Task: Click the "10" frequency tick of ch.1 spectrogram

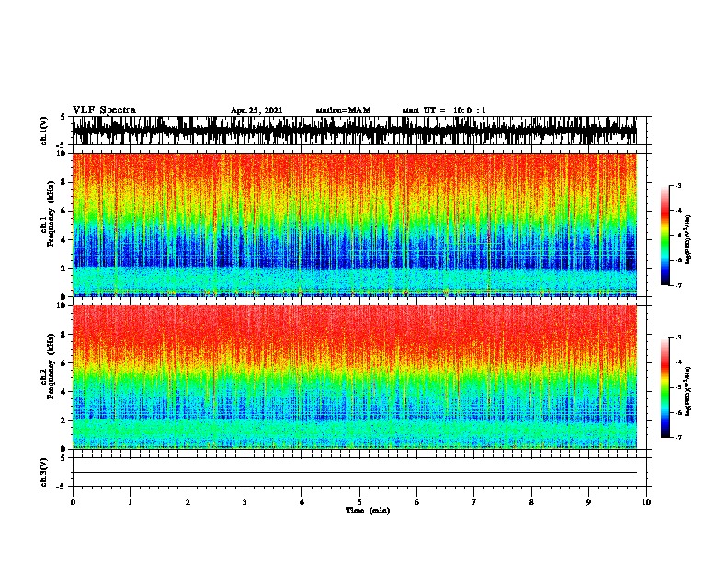Action: click(62, 154)
